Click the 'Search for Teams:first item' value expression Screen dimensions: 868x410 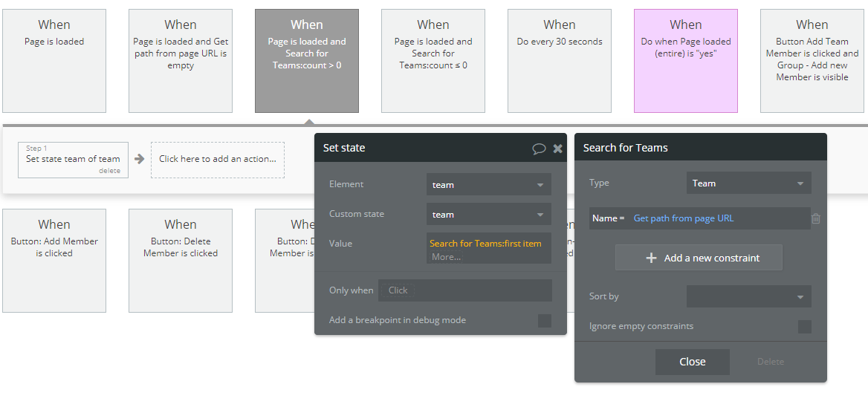(x=485, y=244)
